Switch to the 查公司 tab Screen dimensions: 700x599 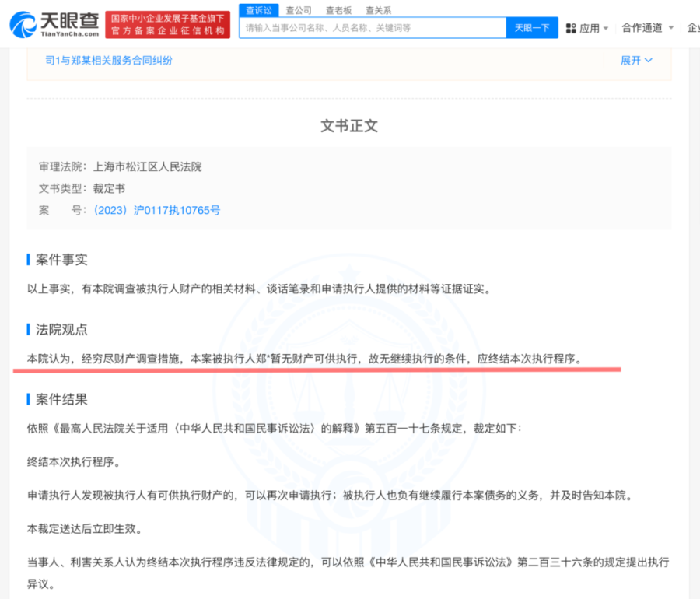coord(299,10)
